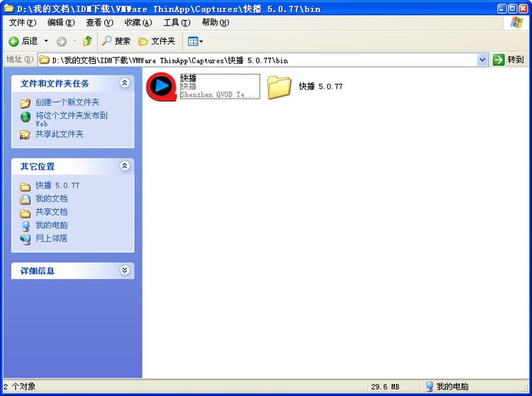This screenshot has height=396, width=532.
Task: Expand the address bar dropdown arrow
Action: click(x=482, y=60)
